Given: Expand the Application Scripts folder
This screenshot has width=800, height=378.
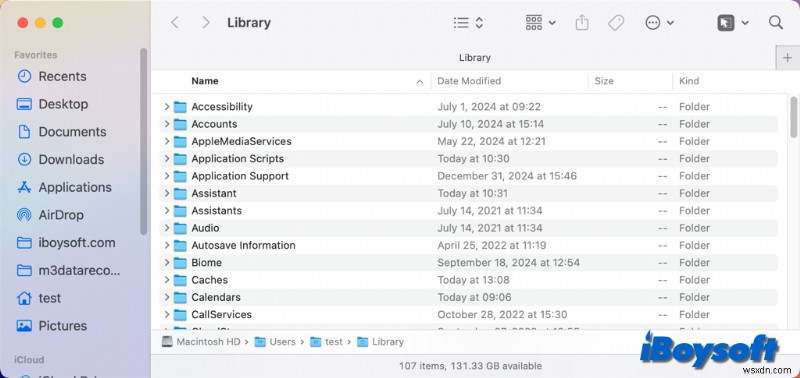Looking at the screenshot, I should [167, 159].
